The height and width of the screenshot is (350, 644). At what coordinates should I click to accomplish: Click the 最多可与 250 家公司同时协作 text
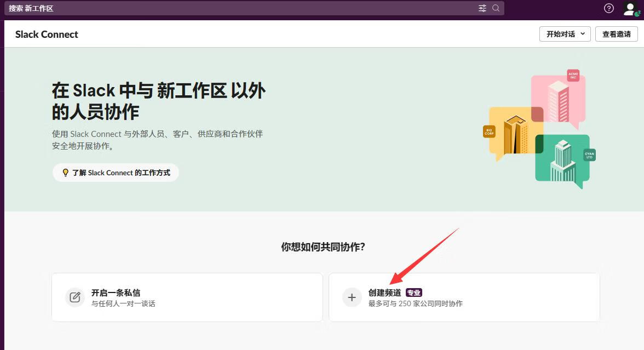coord(415,303)
